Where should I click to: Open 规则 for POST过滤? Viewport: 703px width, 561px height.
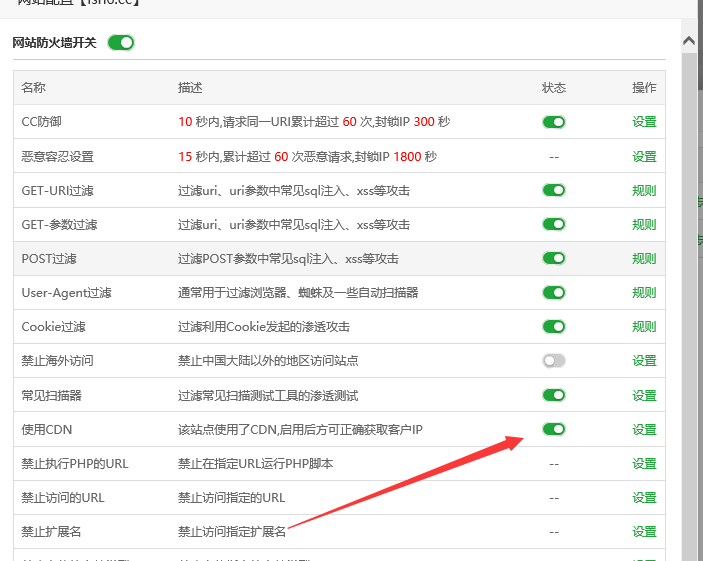click(x=644, y=258)
